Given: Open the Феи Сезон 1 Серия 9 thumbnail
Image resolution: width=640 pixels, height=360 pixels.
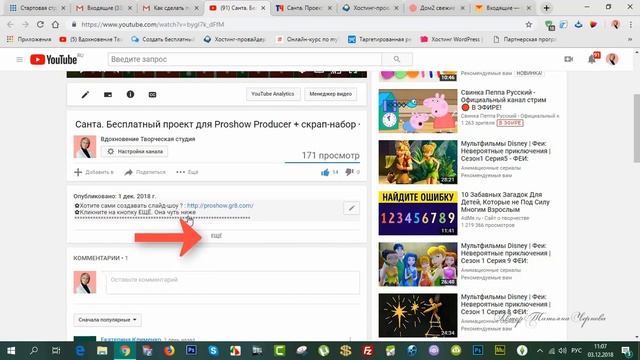Looking at the screenshot, I should pyautogui.click(x=418, y=264).
